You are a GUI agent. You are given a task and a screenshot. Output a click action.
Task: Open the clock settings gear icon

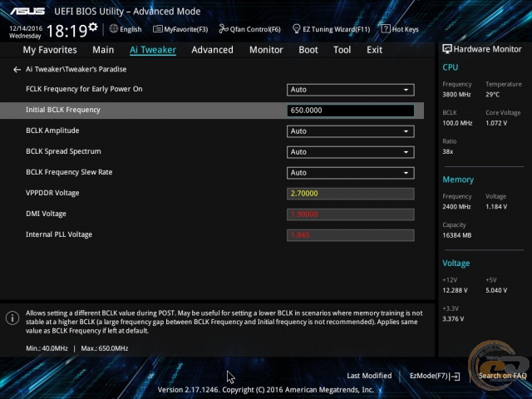point(93,27)
